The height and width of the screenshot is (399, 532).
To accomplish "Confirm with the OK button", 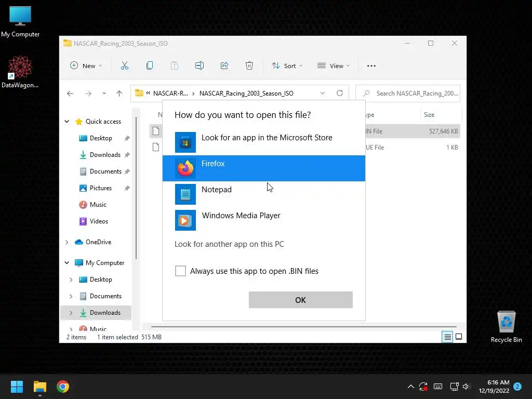I will pyautogui.click(x=301, y=300).
